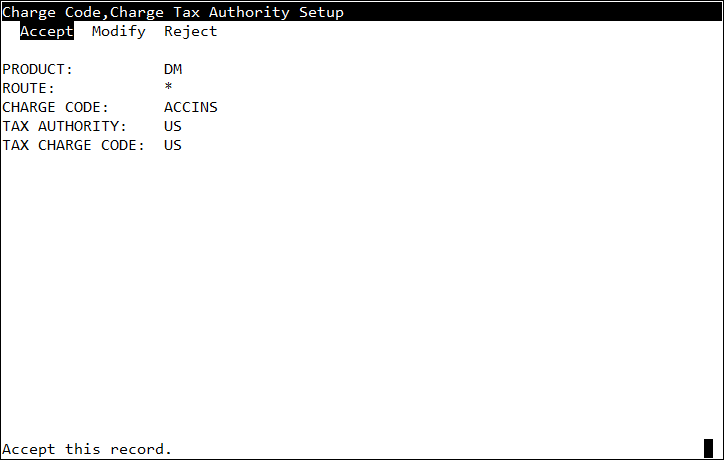Click the CHARGE CODE field label
The width and height of the screenshot is (724, 460).
56,107
